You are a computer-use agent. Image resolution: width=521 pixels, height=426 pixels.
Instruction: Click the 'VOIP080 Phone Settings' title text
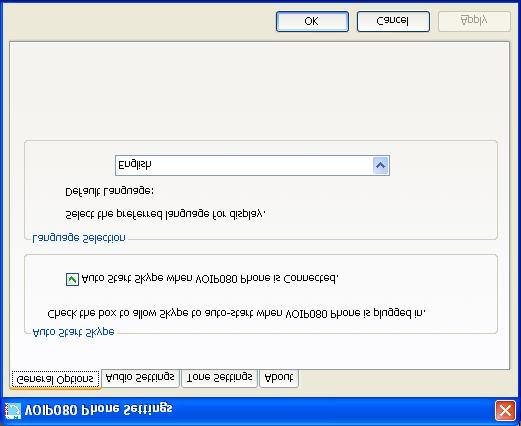[99, 410]
